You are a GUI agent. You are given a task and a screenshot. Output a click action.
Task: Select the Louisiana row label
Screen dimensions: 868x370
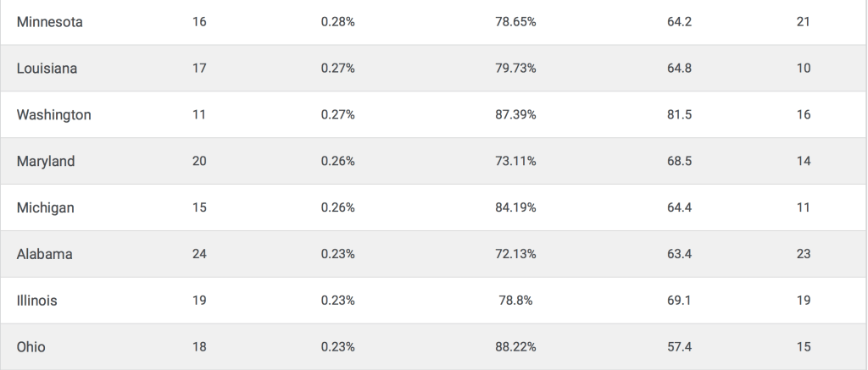pos(47,69)
